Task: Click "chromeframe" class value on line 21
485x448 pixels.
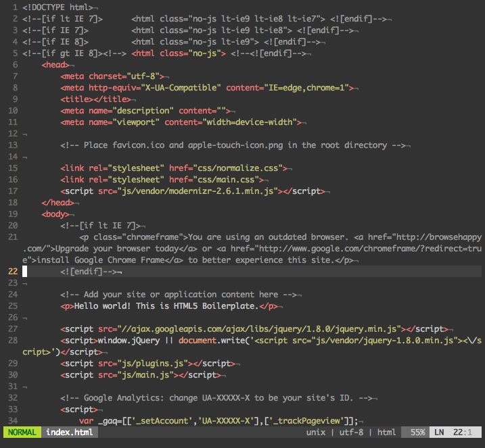Action: 152,237
